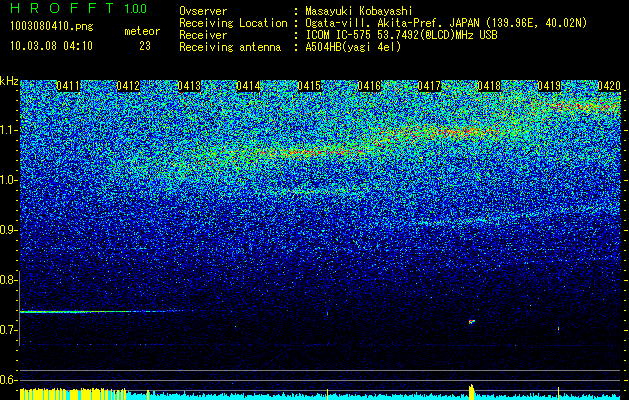Click the 0412 time marker
Image resolution: width=629 pixels, height=400 pixels.
(x=128, y=86)
